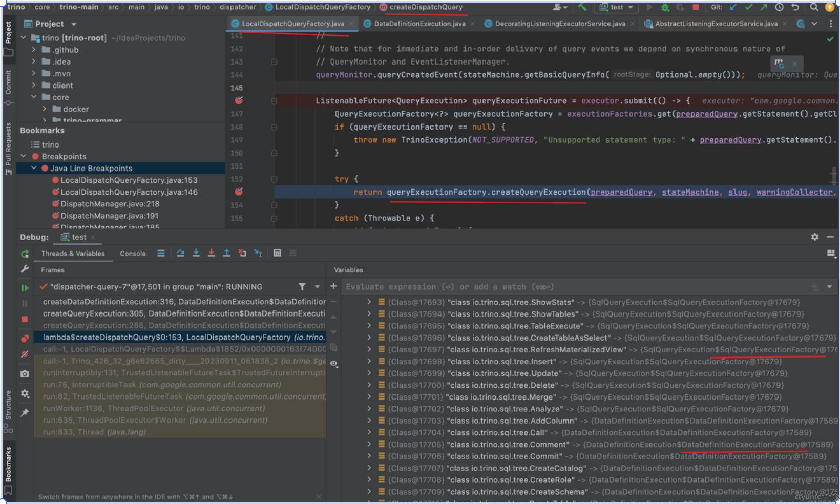Click the green Debug bug icon

665,7
